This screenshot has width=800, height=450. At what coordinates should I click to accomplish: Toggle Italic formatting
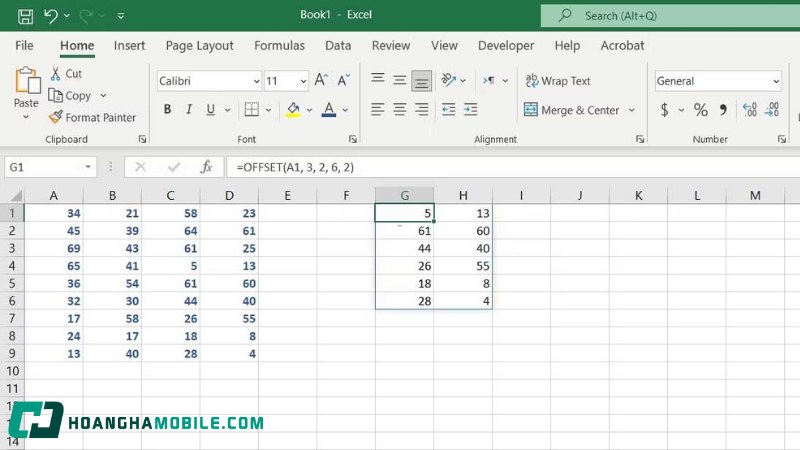coord(191,110)
